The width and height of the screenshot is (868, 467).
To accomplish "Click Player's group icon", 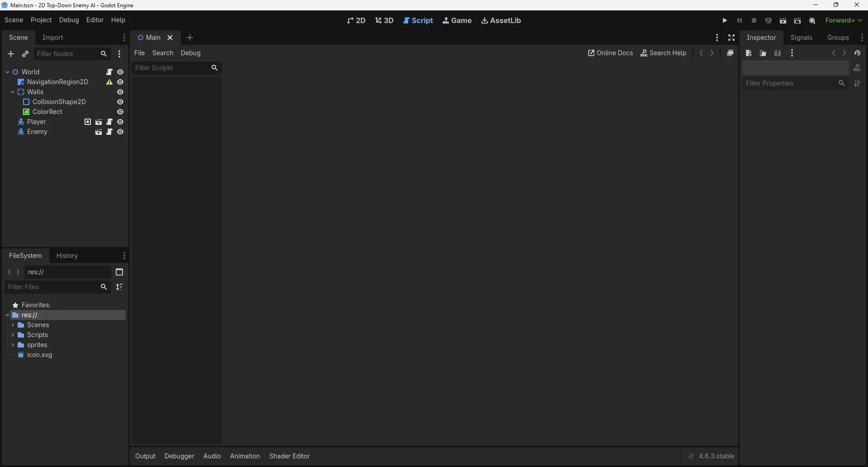I will tap(88, 122).
